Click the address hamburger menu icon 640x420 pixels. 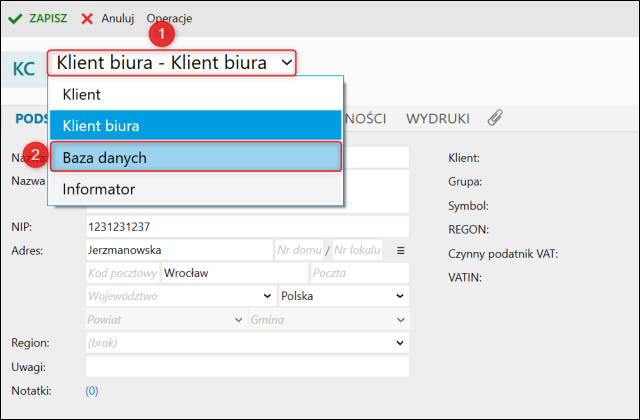point(400,250)
